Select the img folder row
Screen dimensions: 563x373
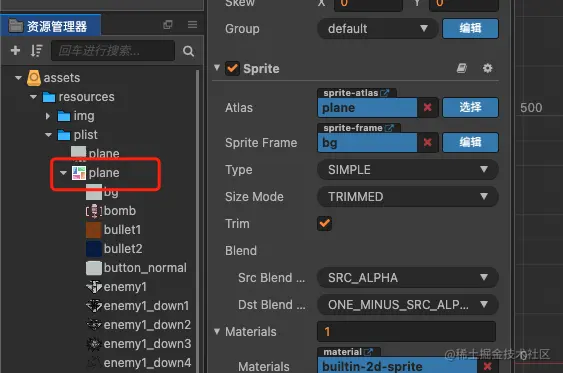tap(76, 116)
